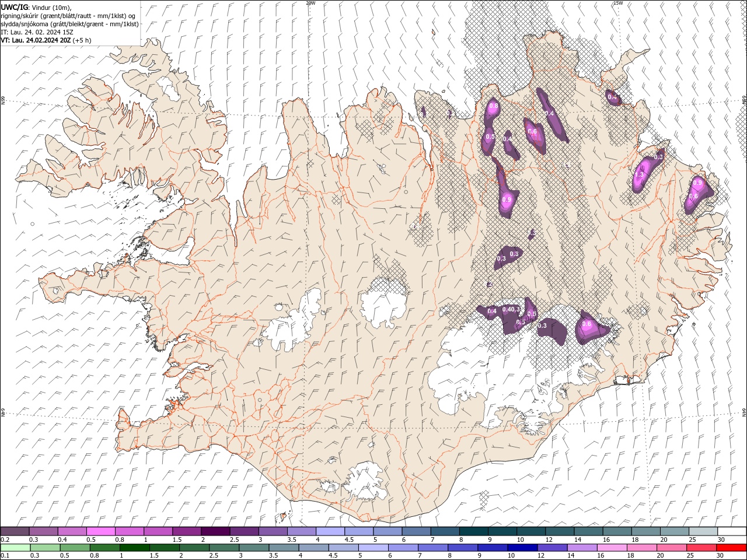Screen dimensions: 747x560
Task: Select the 'rigning/skúrir' legend description line
Action: tap(68, 16)
